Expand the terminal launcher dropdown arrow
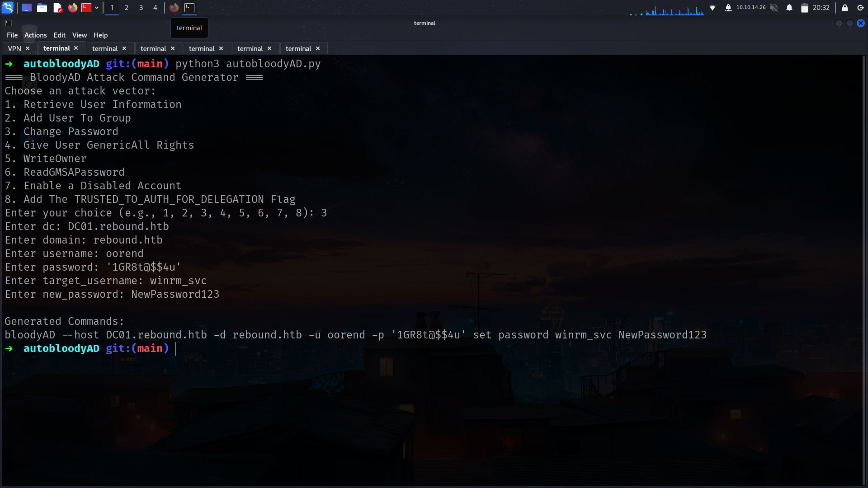 pyautogui.click(x=97, y=8)
